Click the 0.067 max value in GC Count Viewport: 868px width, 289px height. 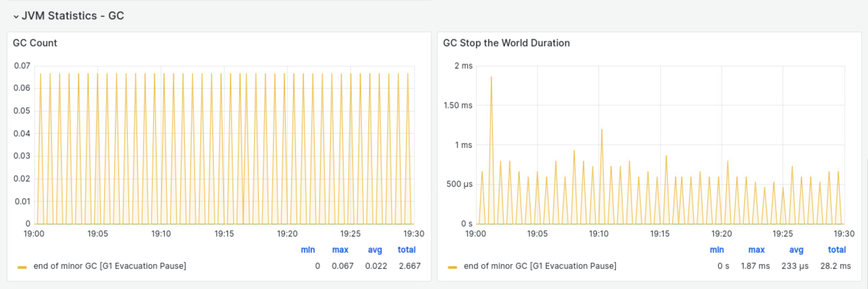pos(342,266)
